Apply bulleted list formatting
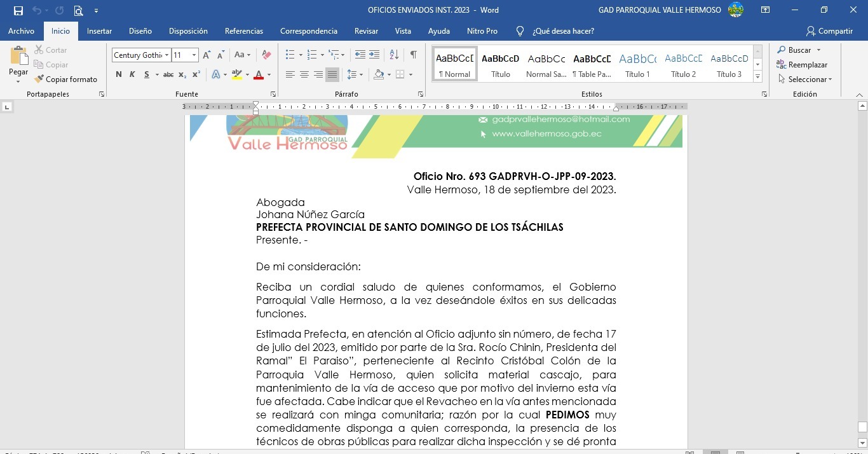The image size is (868, 454). 290,55
